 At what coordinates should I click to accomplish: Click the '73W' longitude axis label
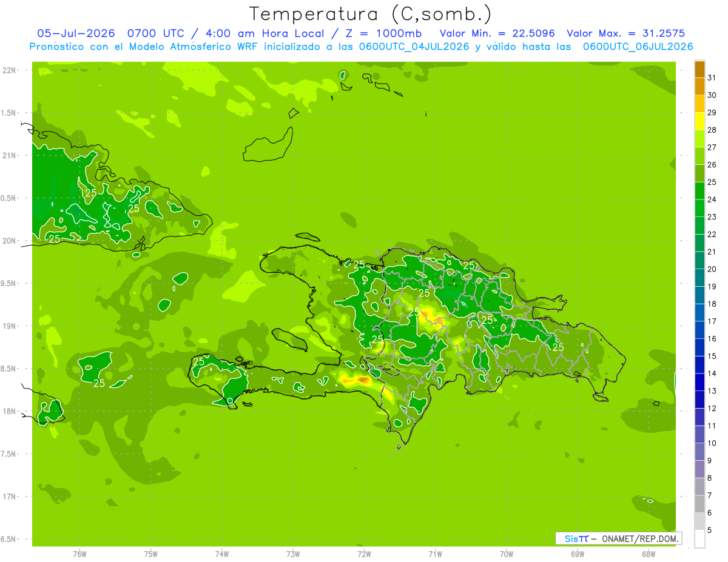293,554
